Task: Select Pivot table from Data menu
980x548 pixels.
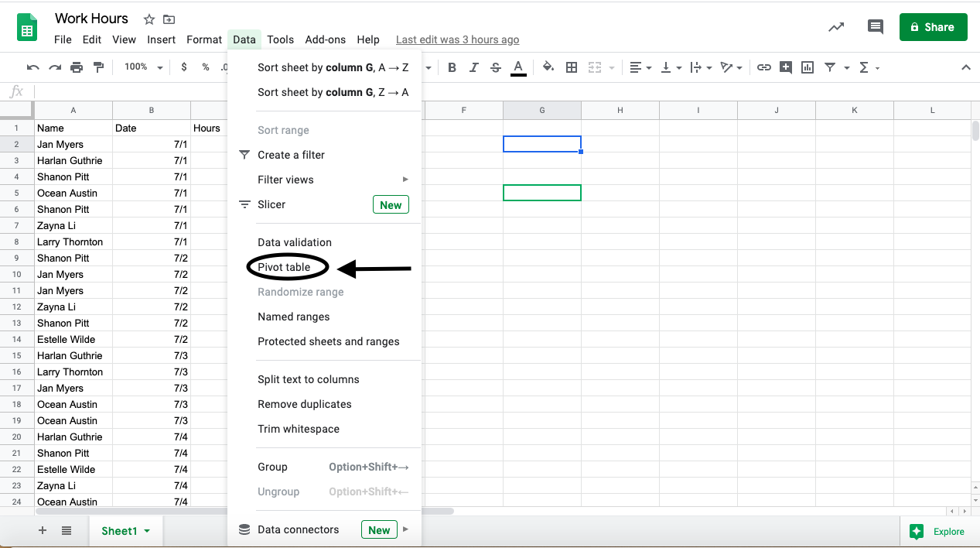Action: coord(284,267)
